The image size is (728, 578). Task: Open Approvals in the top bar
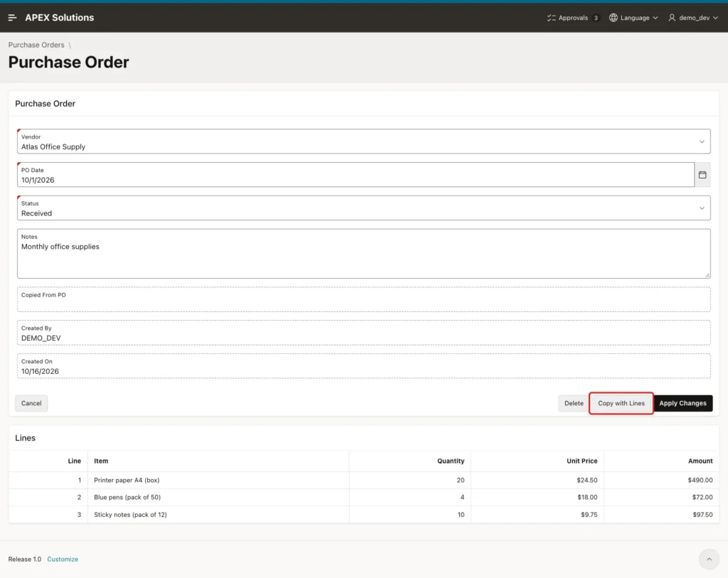(573, 18)
